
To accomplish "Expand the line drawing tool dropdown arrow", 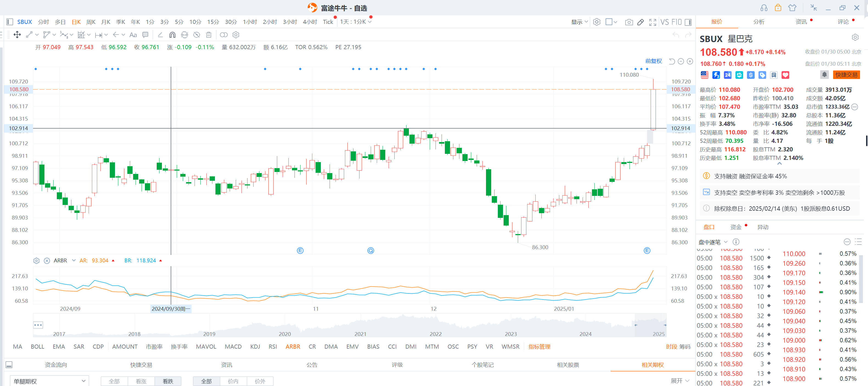I will (x=37, y=35).
